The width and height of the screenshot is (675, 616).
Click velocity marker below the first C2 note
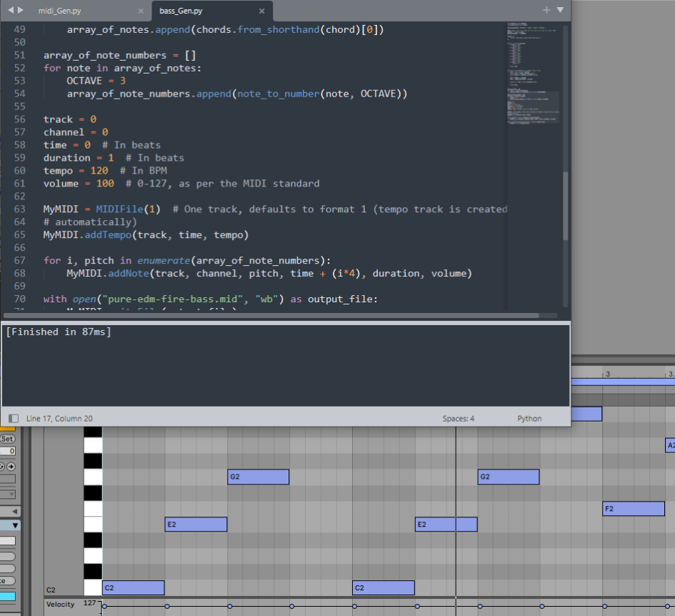104,607
